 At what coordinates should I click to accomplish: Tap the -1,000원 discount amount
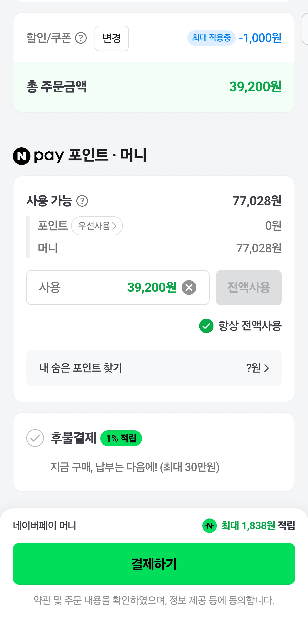(260, 38)
